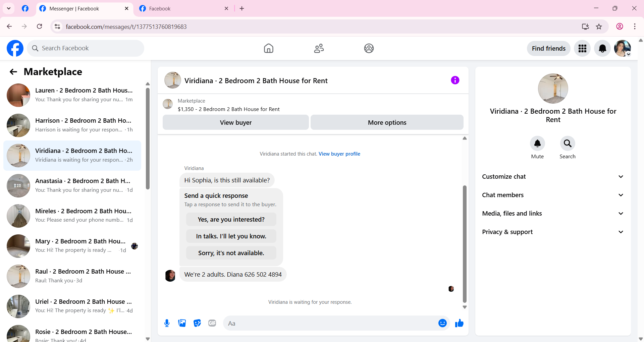Click the conversation list scrollbar
This screenshot has width=644, height=342.
click(x=148, y=138)
